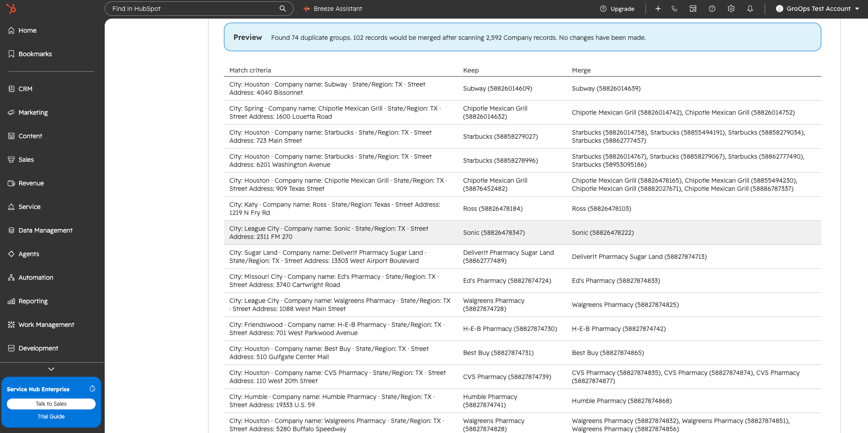Screen dimensions: 868x433
Task: Select Starbucks (58858278996) keep cell
Action: 500,161
